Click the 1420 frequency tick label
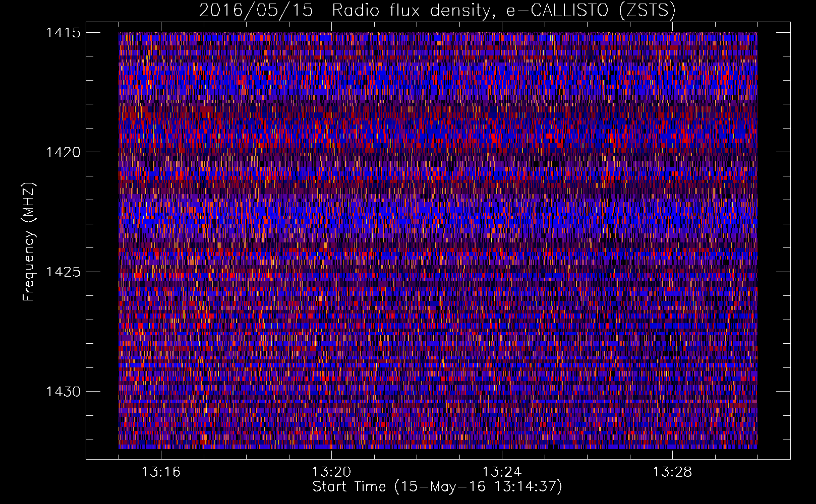This screenshot has height=504, width=816. 64,152
